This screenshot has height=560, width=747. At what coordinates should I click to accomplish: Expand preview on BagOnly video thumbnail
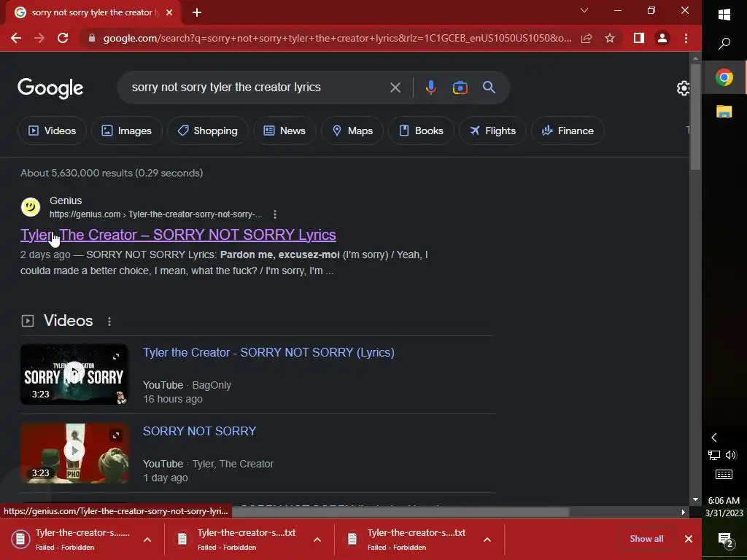pyautogui.click(x=116, y=357)
